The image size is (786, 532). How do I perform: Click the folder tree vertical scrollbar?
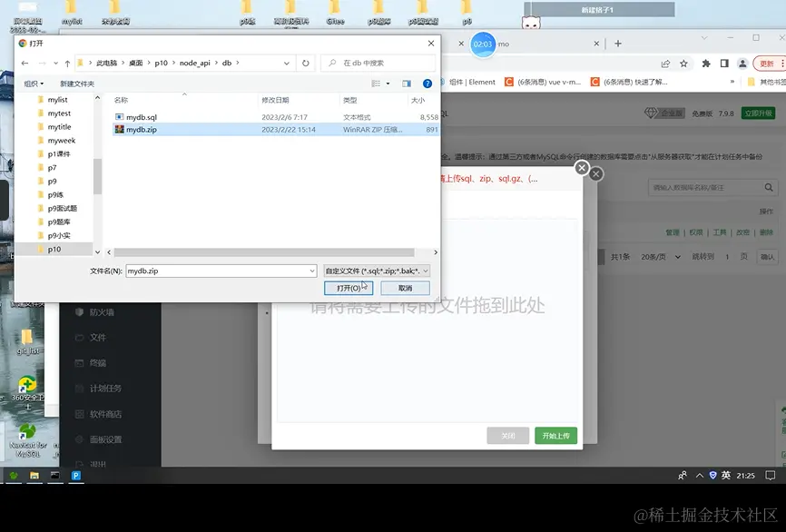point(97,176)
